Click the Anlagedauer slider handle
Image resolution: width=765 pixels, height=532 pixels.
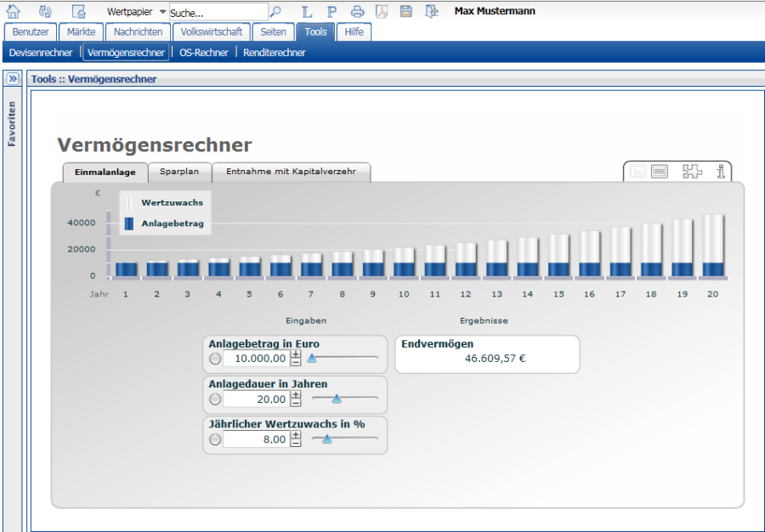pos(337,398)
